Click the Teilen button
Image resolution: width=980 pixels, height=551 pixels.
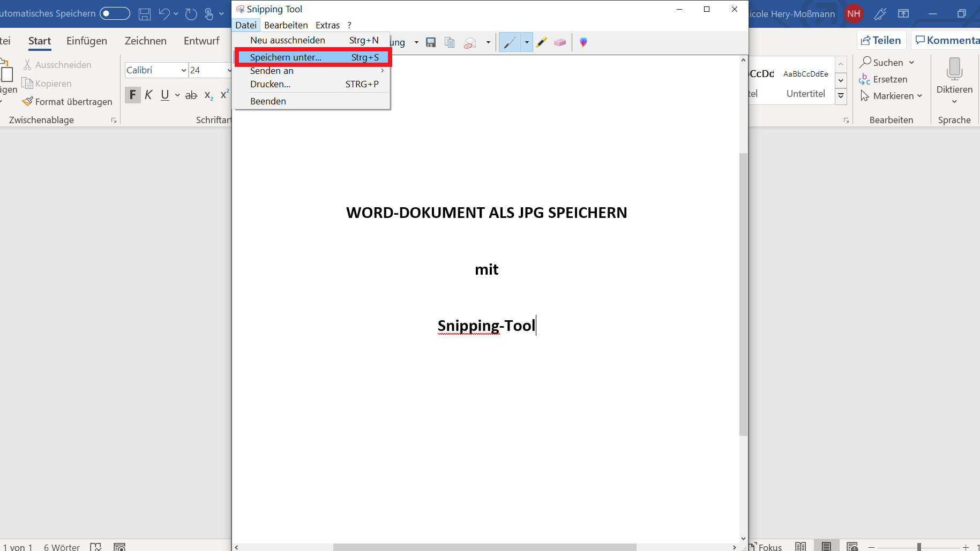tap(881, 40)
